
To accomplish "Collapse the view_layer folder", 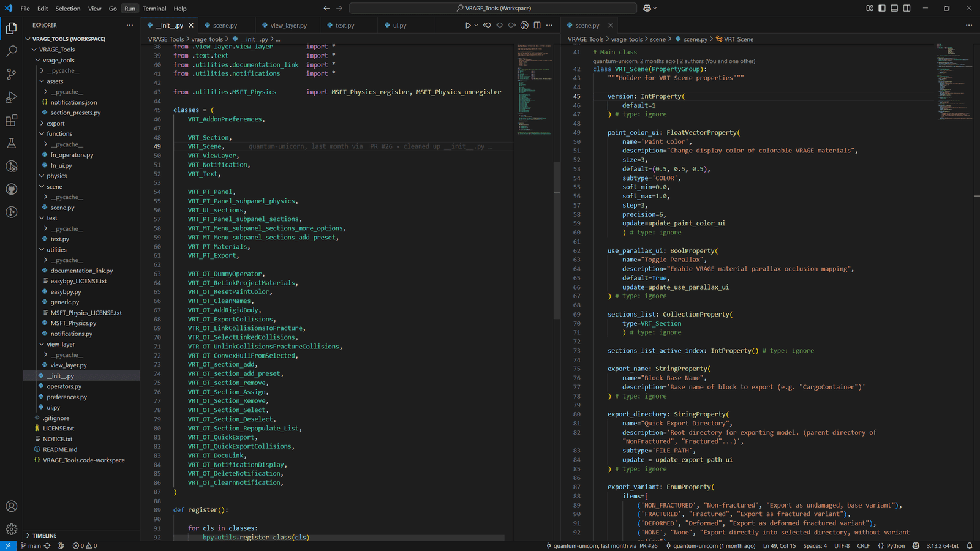I will (61, 345).
